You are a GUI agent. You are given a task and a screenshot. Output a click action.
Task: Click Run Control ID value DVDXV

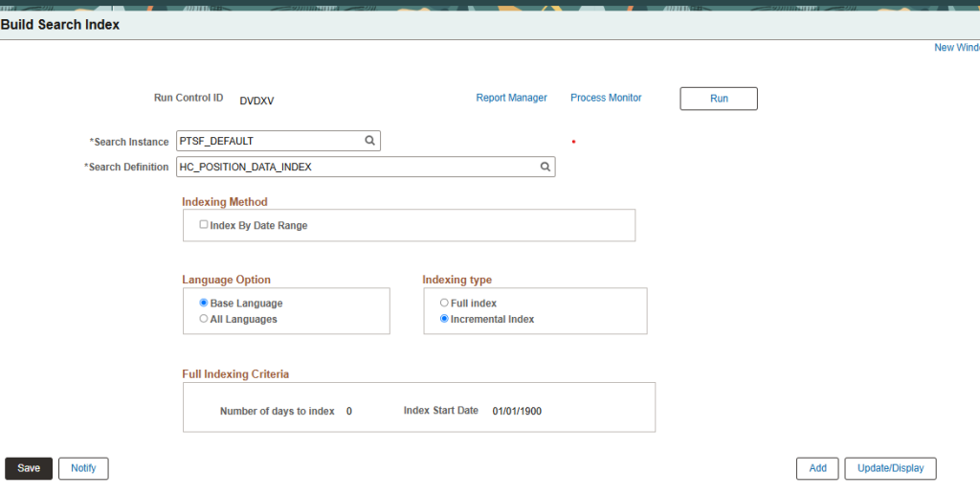256,101
